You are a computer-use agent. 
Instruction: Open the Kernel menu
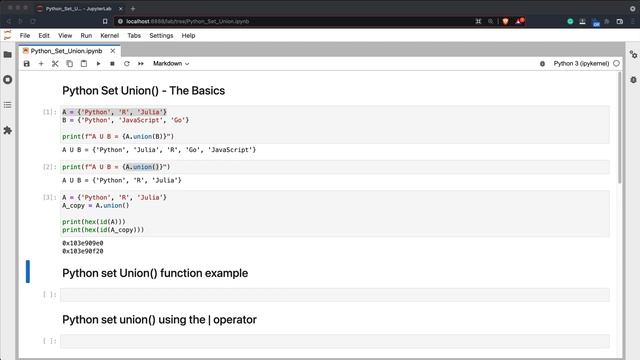click(109, 36)
